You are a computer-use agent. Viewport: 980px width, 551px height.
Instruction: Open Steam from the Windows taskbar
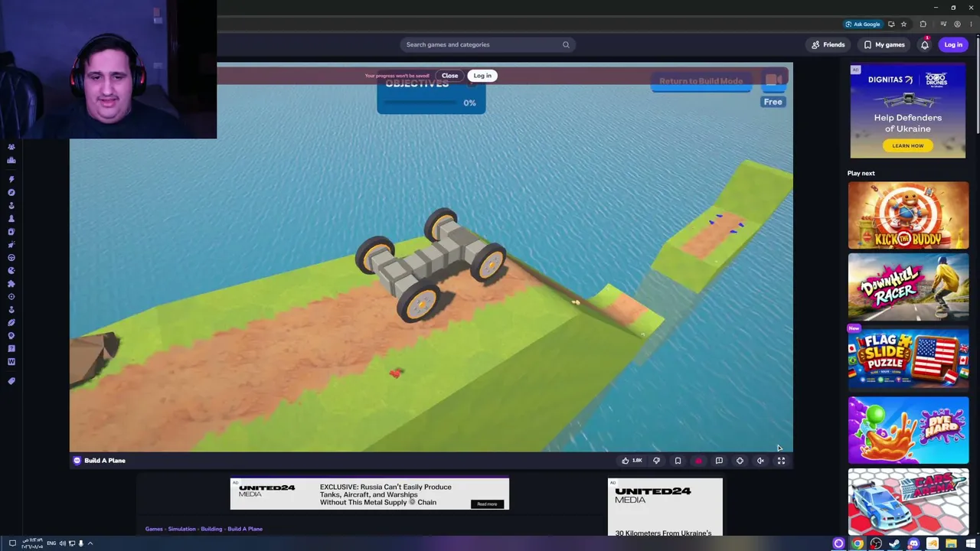(x=894, y=544)
